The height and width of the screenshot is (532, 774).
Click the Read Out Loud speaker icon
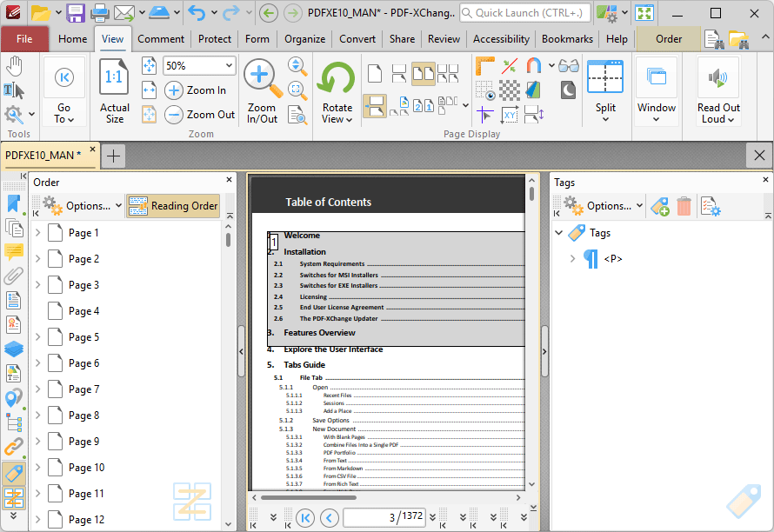717,77
